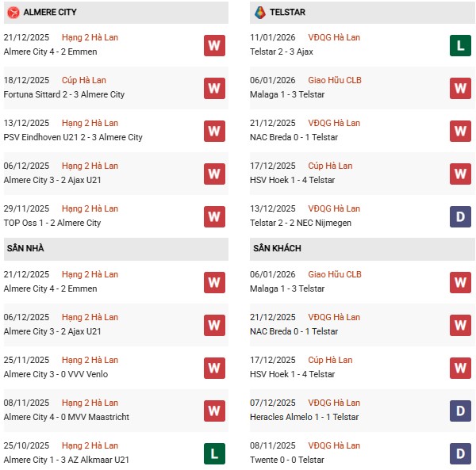Click D badge for Twente 0 - 0 Telstar
The image size is (476, 470).
[460, 454]
